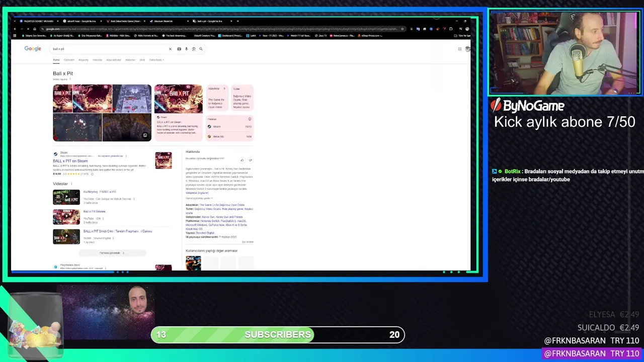Play the Ball x Pit Review video
Image resolution: width=644 pixels, height=362 pixels.
coord(66,217)
